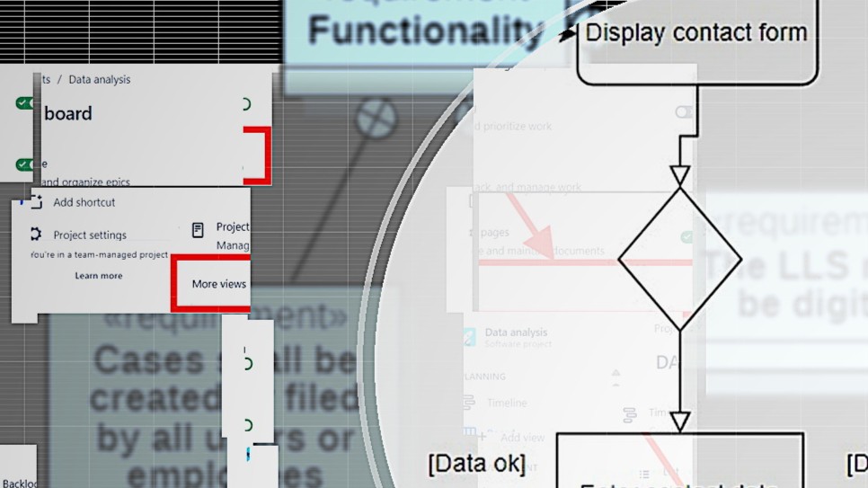Viewport: 868px width, 488px height.
Task: Go to the Data analysis breadcrumb
Action: coord(99,80)
